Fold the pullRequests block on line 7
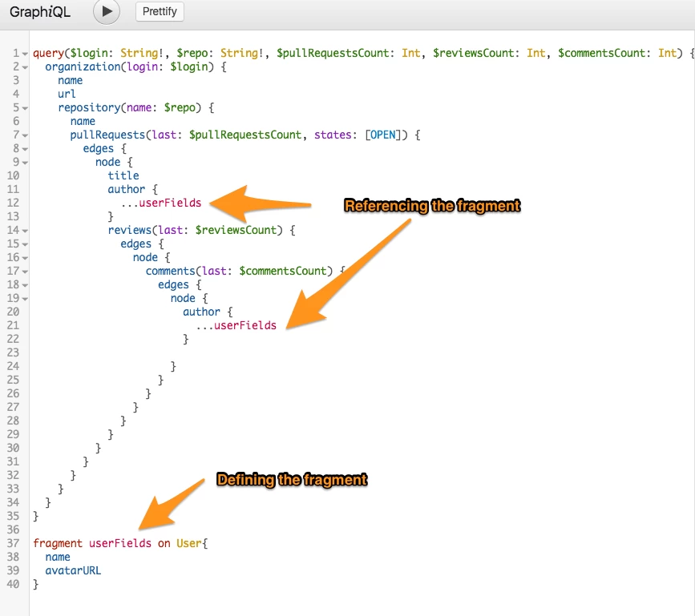This screenshot has width=695, height=616. point(26,135)
